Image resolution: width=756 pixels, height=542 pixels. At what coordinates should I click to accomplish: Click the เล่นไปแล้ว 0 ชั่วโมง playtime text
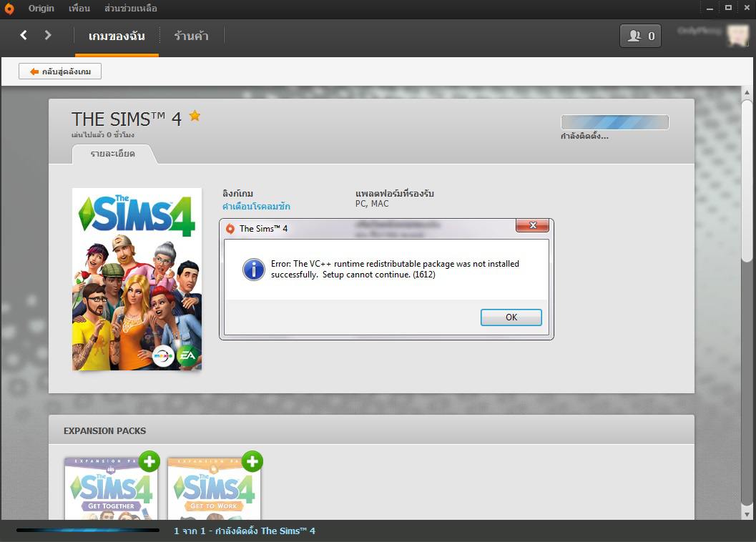[103, 134]
